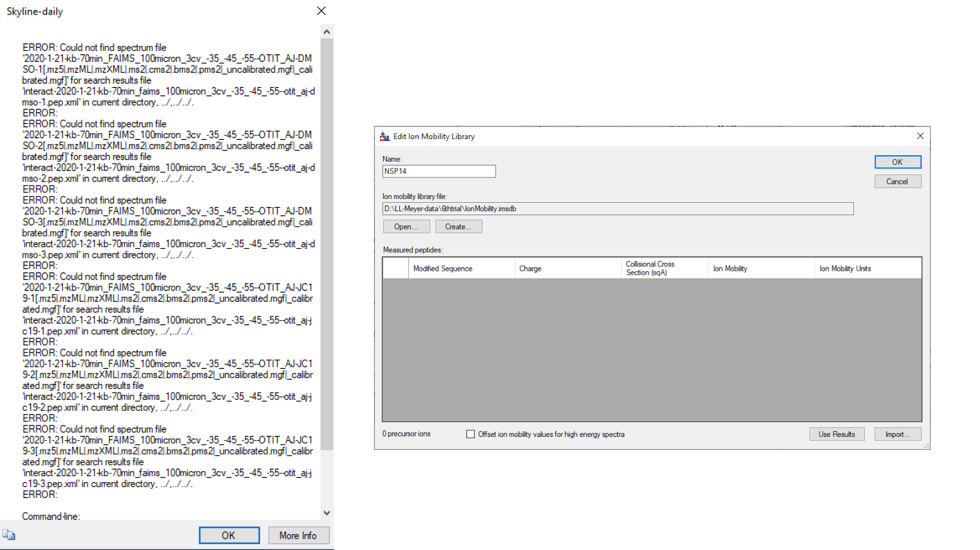Open More Info for the error
This screenshot has width=980, height=550.
point(298,535)
